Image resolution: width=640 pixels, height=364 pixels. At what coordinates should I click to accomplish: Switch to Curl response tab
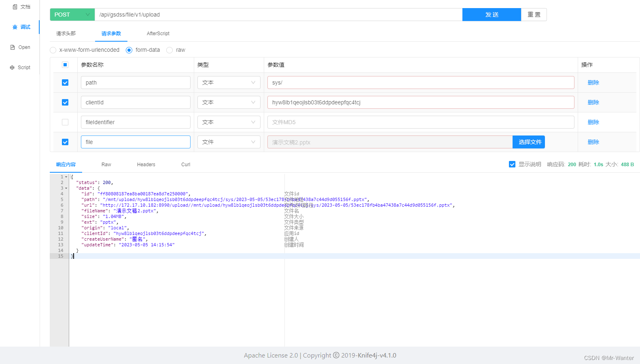coord(186,165)
